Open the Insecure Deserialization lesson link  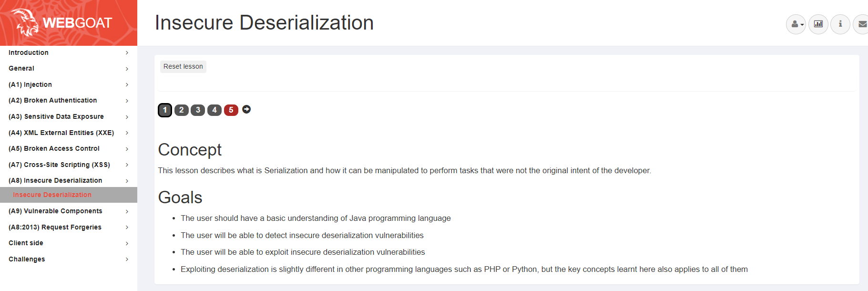click(x=52, y=195)
